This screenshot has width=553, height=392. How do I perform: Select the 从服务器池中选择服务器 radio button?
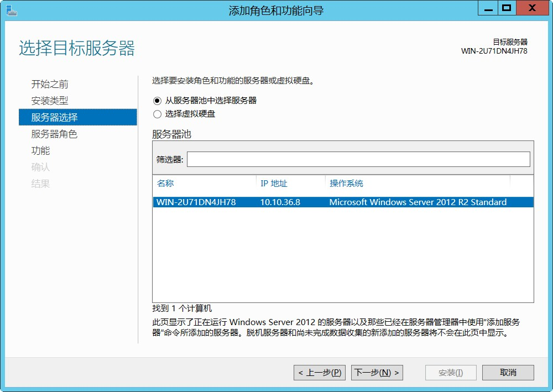(157, 101)
